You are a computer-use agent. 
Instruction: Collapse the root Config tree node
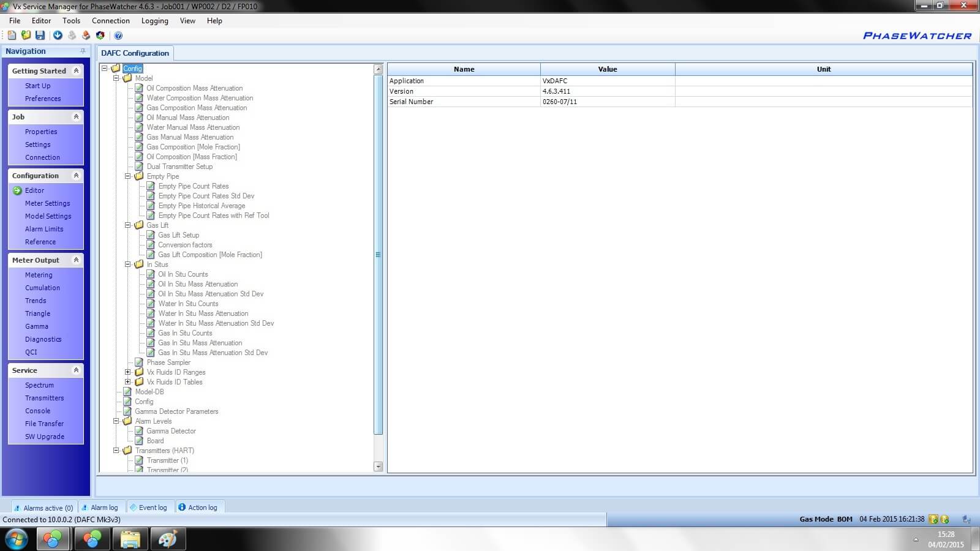click(x=104, y=69)
